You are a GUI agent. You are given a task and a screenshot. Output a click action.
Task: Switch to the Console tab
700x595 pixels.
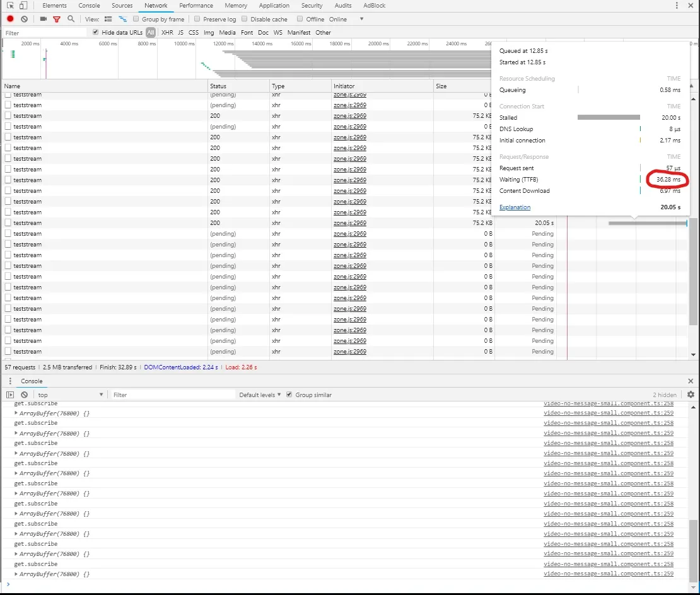click(x=90, y=5)
